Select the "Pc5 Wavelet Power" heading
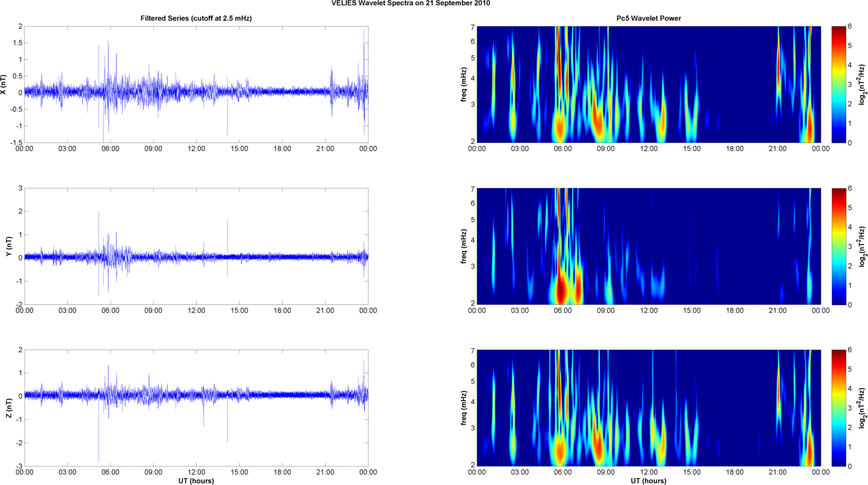The height and width of the screenshot is (485, 868). pos(648,18)
